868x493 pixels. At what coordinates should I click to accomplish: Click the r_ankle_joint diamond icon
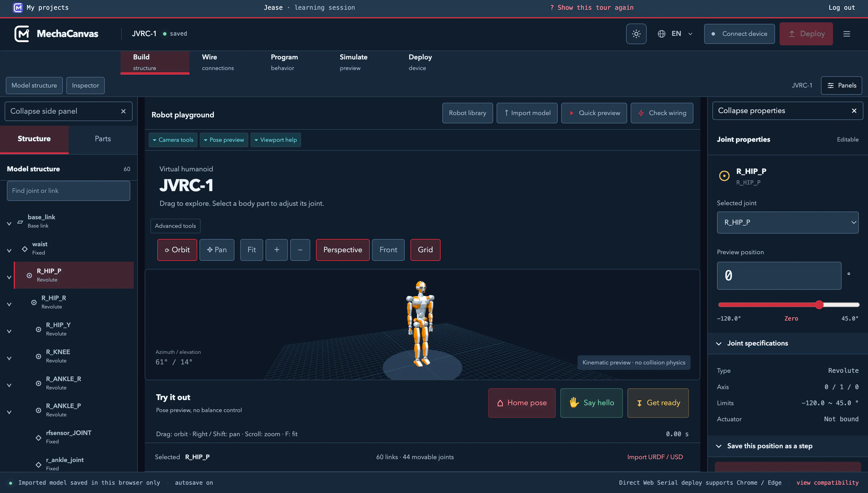tap(39, 465)
